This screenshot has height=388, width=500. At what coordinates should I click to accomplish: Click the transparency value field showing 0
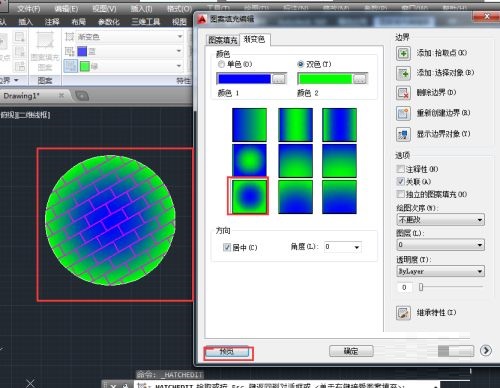[x=404, y=287]
